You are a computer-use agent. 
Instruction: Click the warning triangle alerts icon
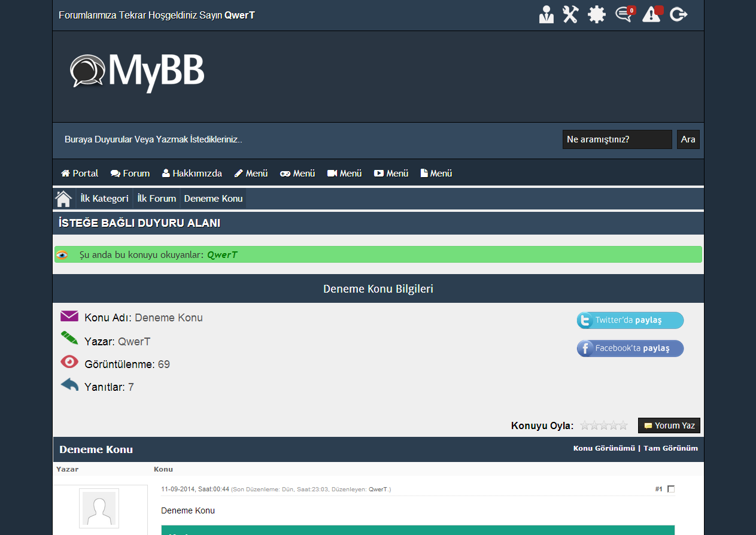coord(651,14)
